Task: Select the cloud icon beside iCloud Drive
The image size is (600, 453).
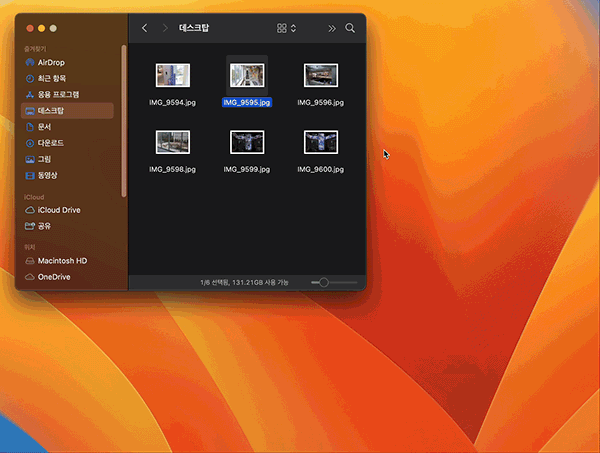Action: coord(30,210)
